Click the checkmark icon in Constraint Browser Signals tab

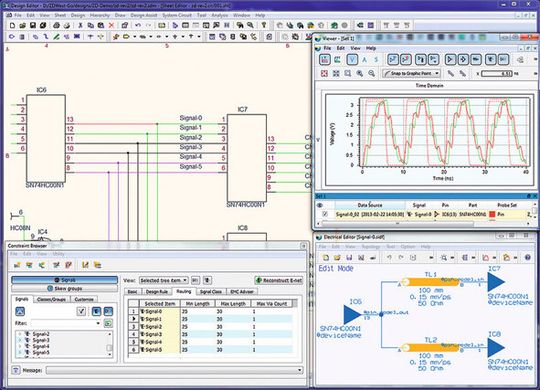tap(81, 311)
